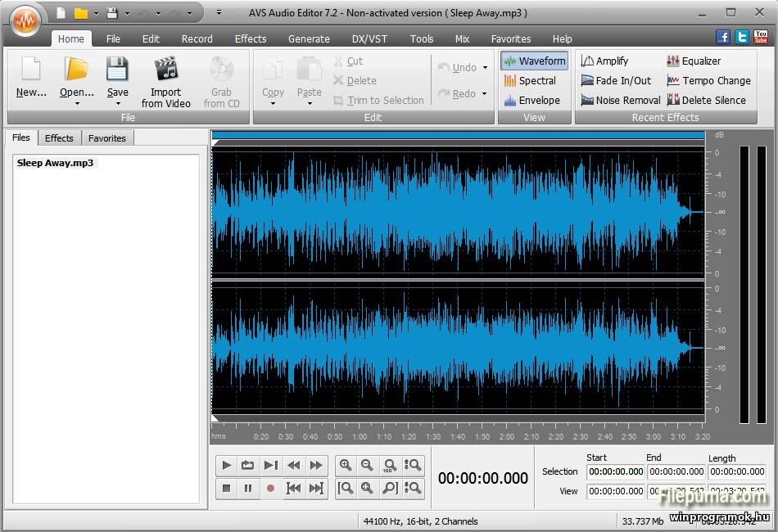Switch to Waveform view
Image resolution: width=778 pixels, height=532 pixels.
pyautogui.click(x=535, y=61)
